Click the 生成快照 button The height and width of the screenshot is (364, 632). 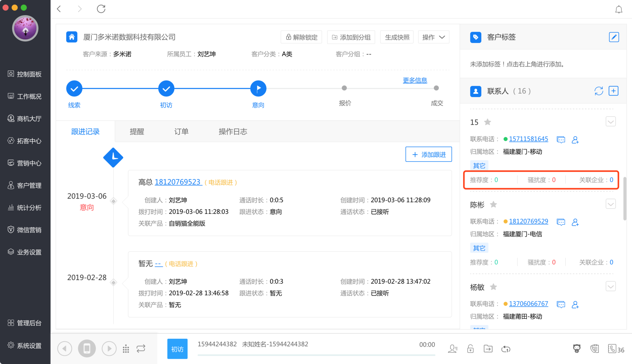point(397,37)
